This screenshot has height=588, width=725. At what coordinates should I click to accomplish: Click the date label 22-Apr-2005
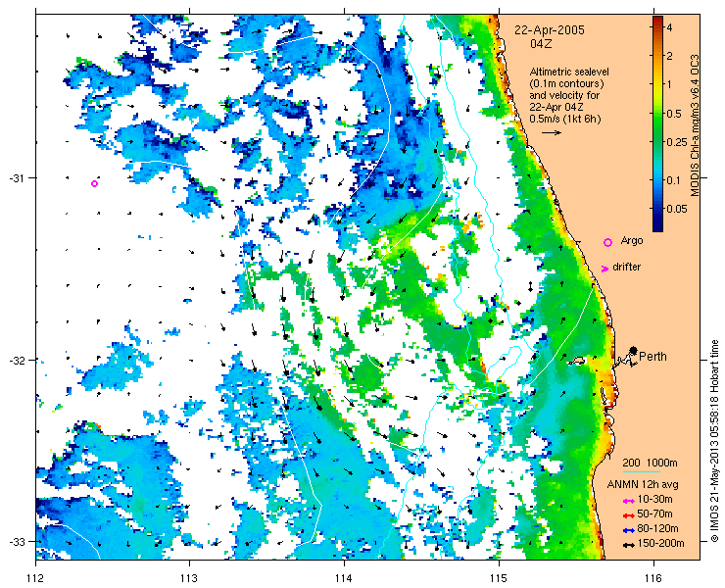click(550, 30)
